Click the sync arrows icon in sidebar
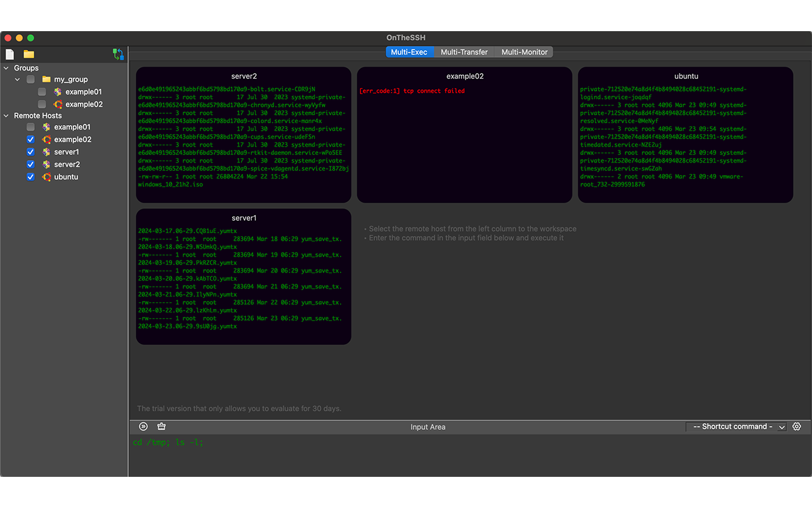Viewport: 812px width, 508px height. pos(118,54)
